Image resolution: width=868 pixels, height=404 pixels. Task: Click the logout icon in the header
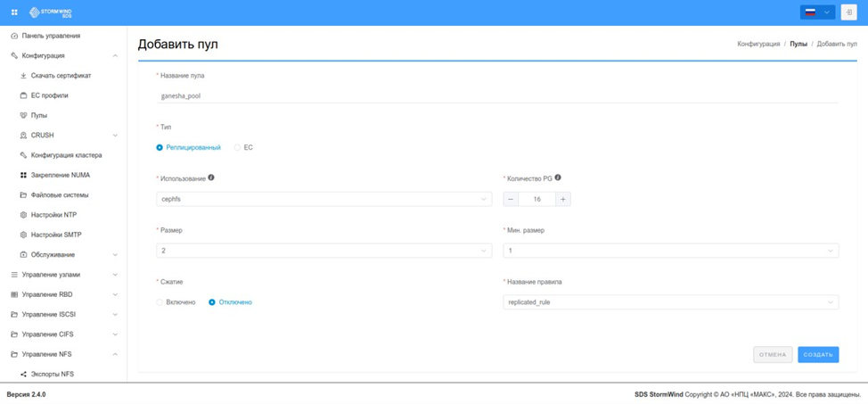pyautogui.click(x=848, y=12)
